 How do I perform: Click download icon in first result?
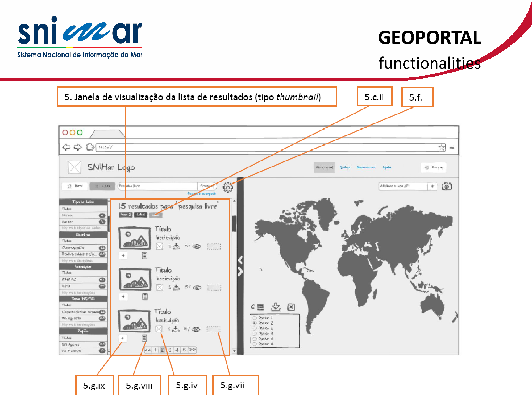coord(176,246)
